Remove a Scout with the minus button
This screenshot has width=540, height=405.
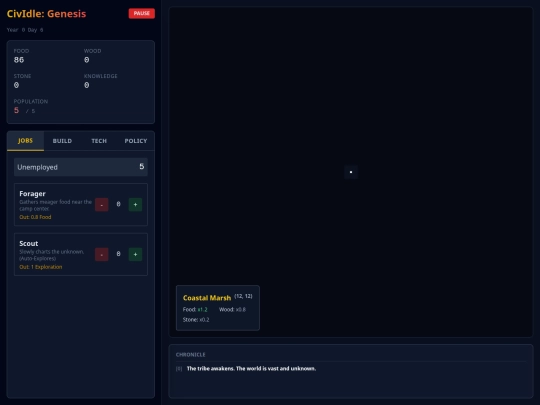[x=102, y=254]
